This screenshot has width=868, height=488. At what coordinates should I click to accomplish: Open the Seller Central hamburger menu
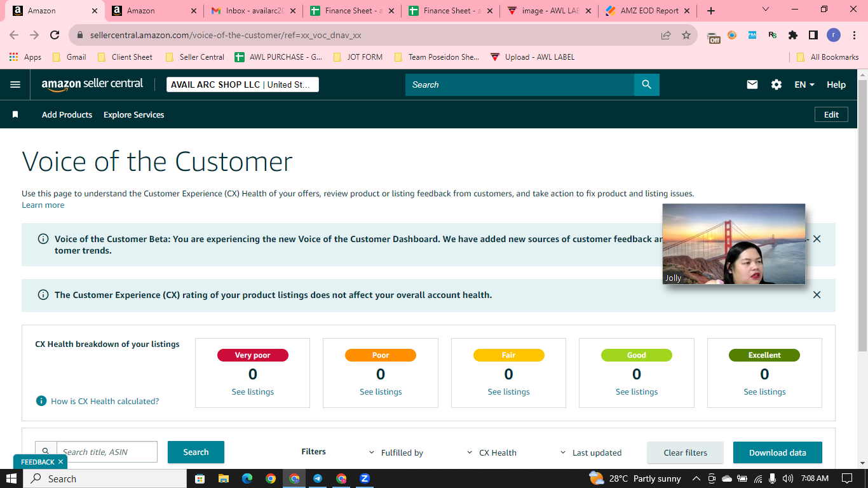click(15, 85)
